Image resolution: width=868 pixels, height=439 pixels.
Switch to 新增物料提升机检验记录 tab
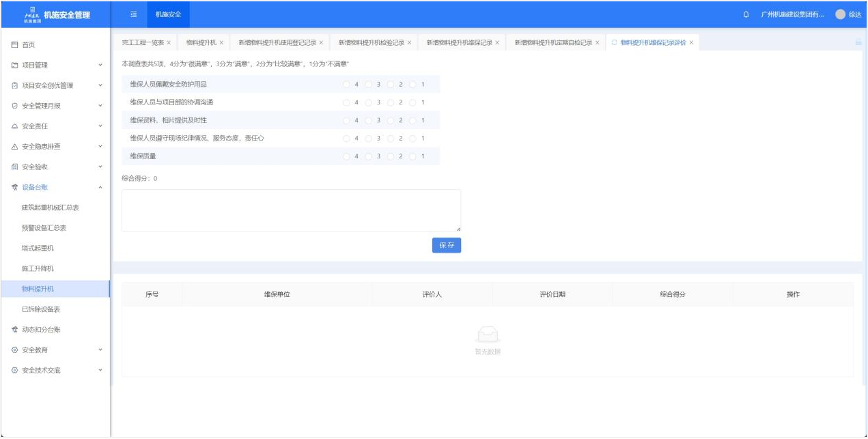(371, 42)
